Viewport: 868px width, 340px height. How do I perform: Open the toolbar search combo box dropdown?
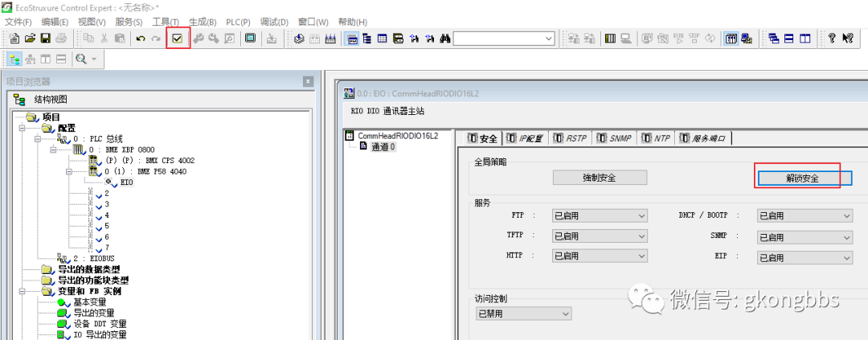pyautogui.click(x=549, y=39)
